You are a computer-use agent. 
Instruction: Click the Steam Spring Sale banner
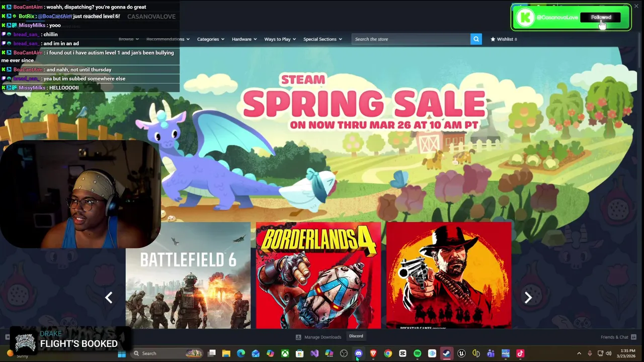point(363,103)
